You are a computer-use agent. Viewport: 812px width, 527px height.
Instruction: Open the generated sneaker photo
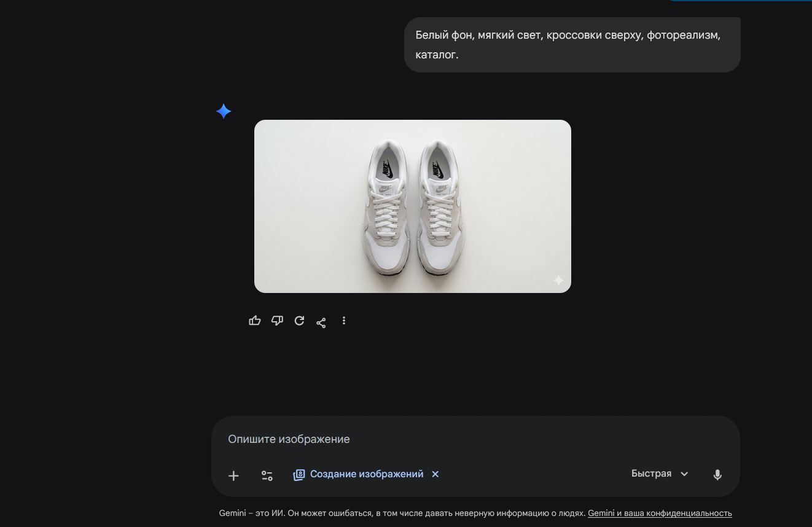coord(412,206)
